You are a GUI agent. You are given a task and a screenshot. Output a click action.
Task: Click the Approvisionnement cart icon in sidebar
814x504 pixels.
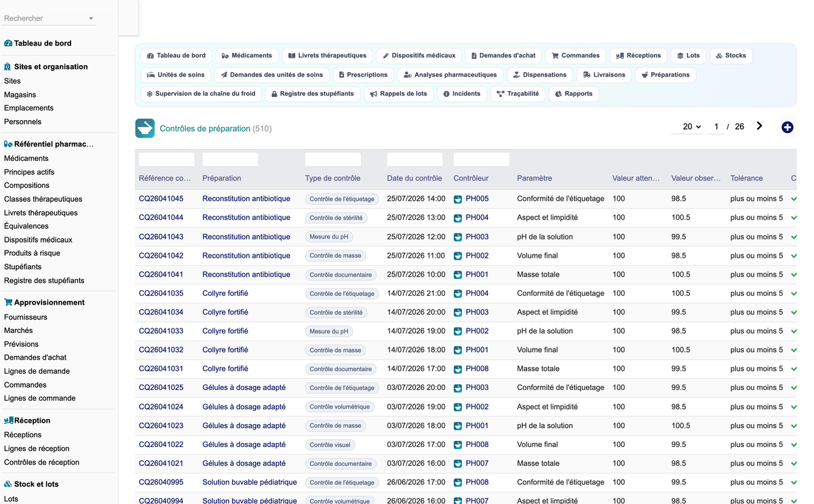(x=8, y=303)
